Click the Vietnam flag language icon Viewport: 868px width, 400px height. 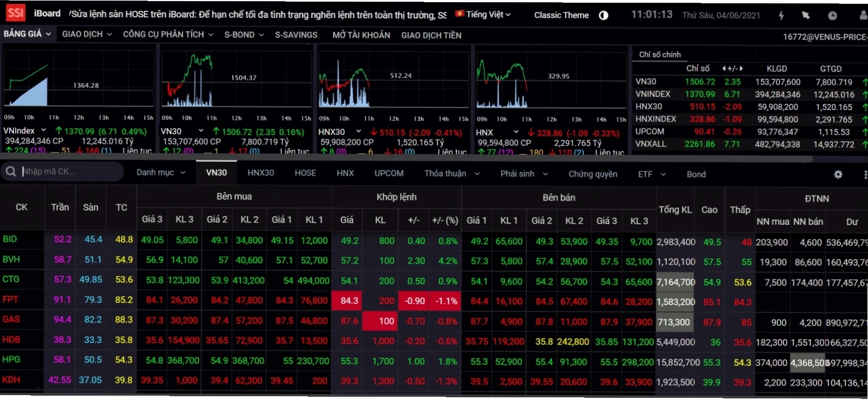(459, 14)
